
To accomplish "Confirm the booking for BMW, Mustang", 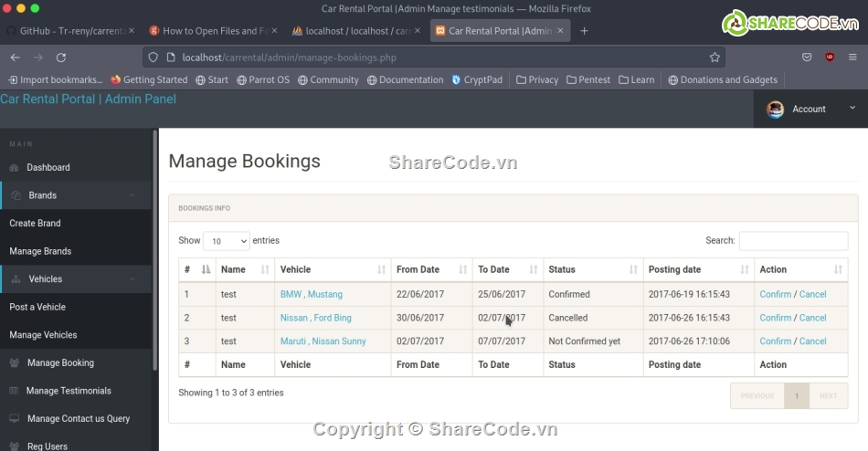I will (x=775, y=295).
